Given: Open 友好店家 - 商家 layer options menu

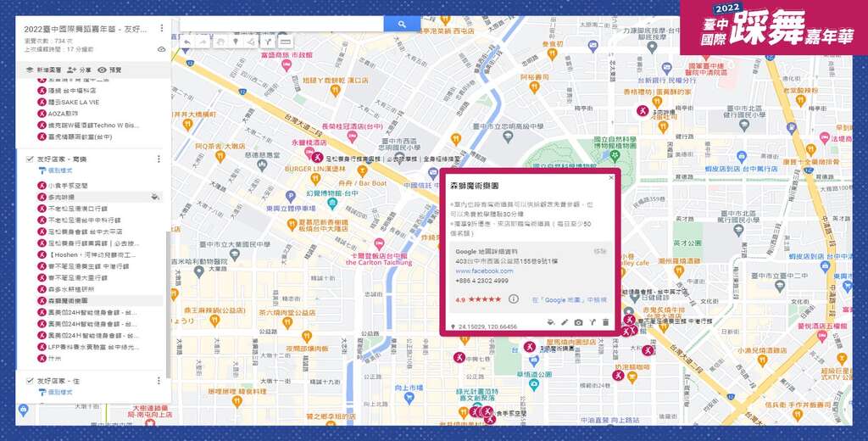Looking at the screenshot, I should pos(159,159).
